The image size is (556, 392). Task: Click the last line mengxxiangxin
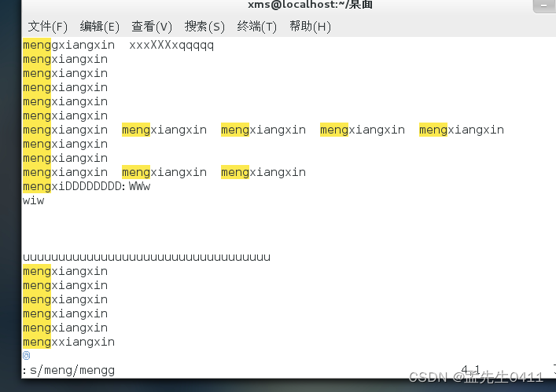click(x=68, y=342)
